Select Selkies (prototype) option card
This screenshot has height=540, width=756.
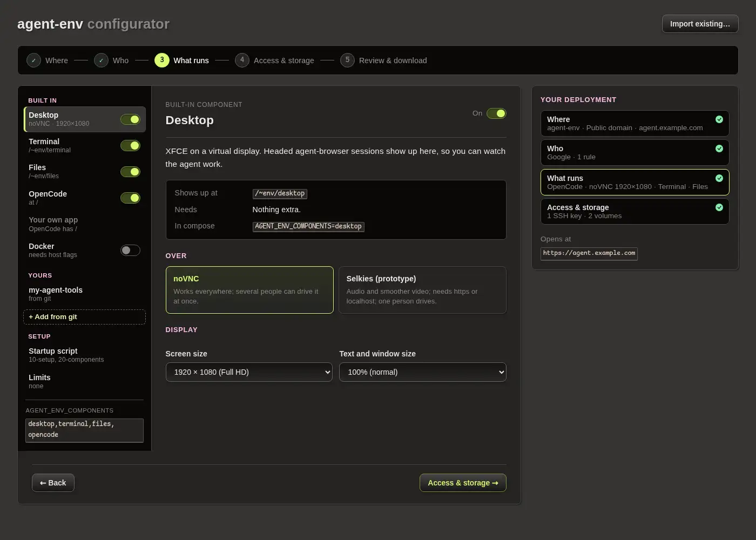tap(423, 290)
